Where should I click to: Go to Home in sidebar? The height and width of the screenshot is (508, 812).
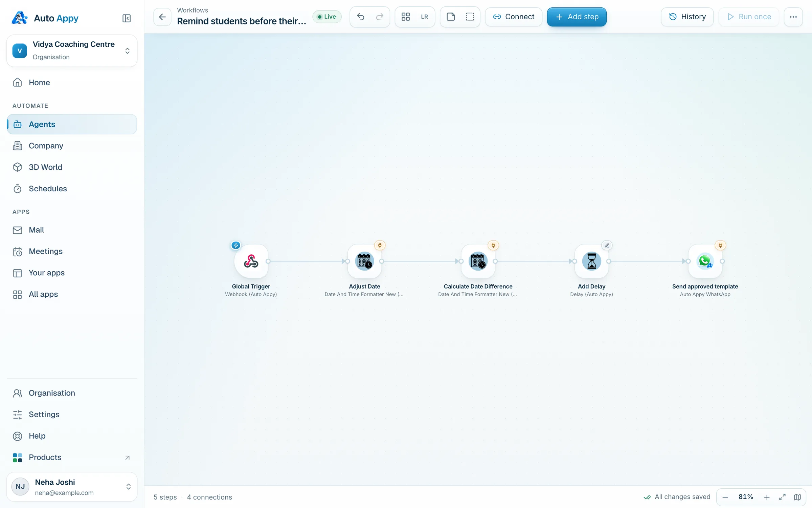(x=72, y=83)
